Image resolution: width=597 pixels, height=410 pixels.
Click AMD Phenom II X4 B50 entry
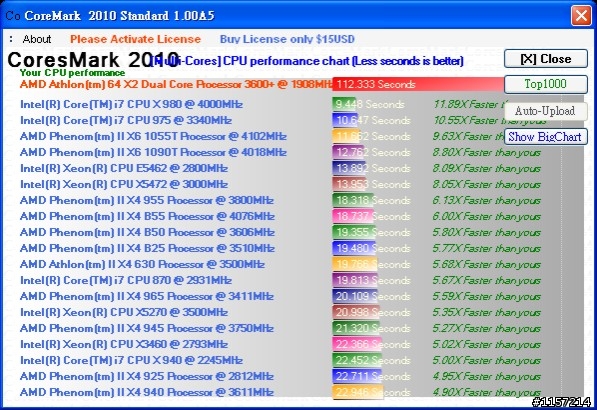click(147, 232)
